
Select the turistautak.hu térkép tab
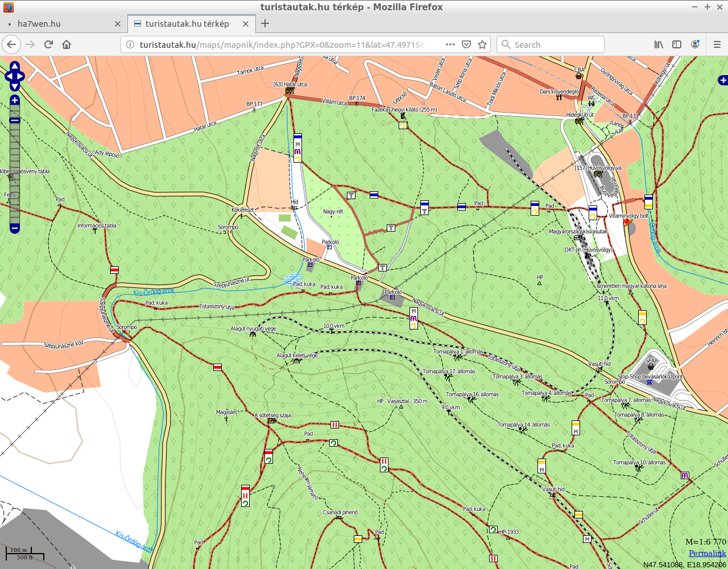point(187,24)
